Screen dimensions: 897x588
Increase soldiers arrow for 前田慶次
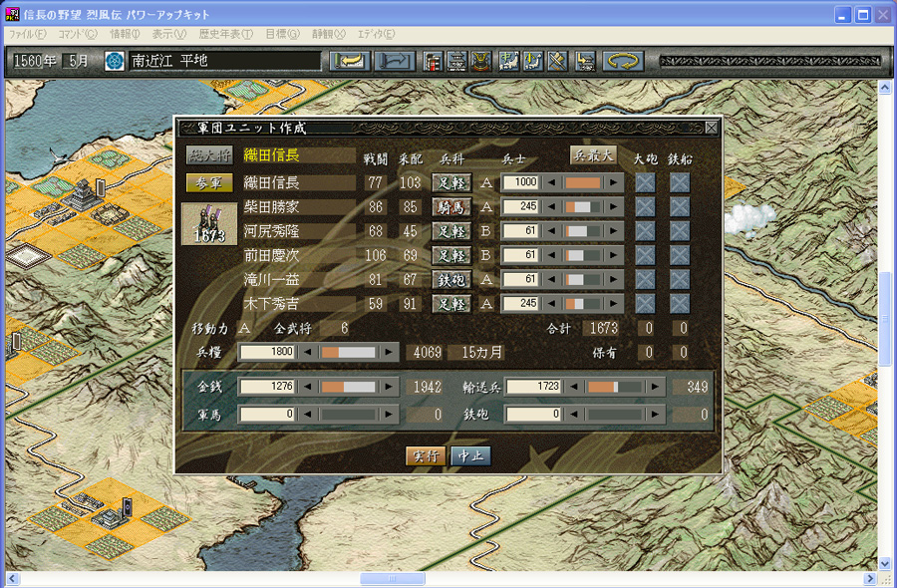click(x=614, y=256)
